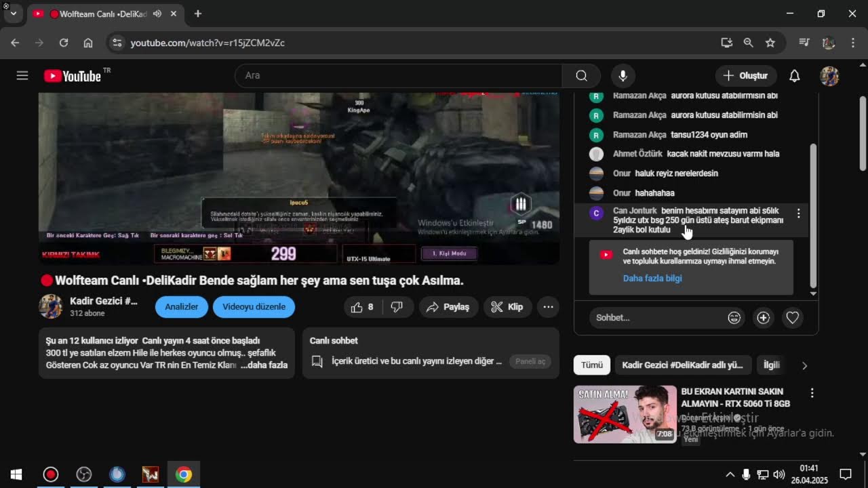Viewport: 868px width, 488px height.
Task: Toggle the taskbar microphone tray icon
Action: 746,474
